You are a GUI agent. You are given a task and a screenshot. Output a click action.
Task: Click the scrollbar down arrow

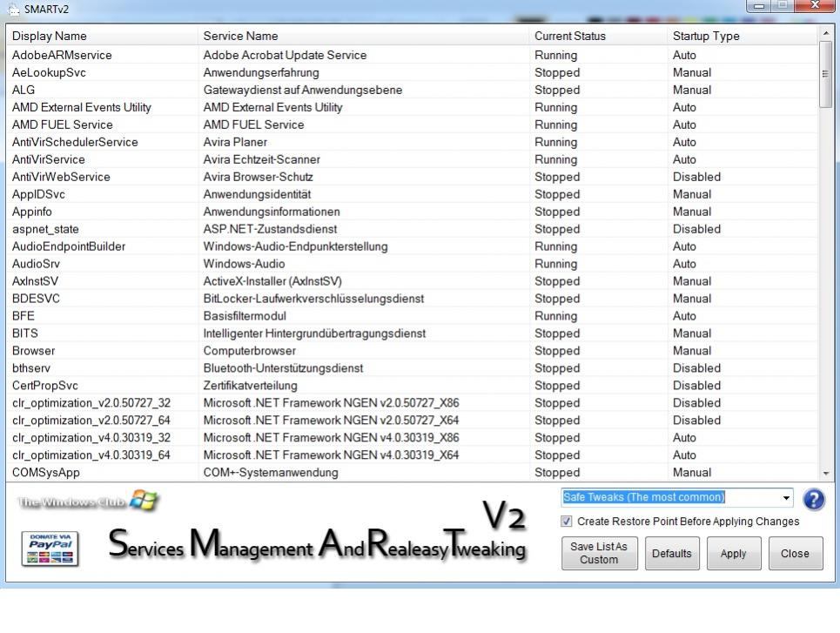click(x=825, y=474)
